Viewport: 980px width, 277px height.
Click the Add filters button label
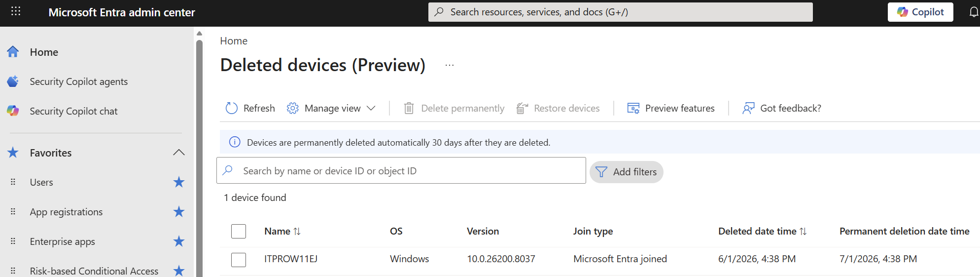tap(635, 172)
